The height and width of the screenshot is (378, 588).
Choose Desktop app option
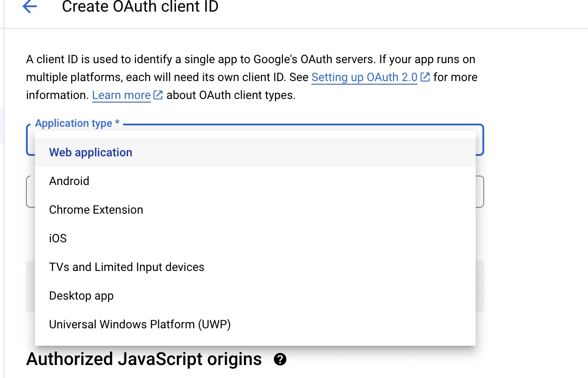coord(255,296)
